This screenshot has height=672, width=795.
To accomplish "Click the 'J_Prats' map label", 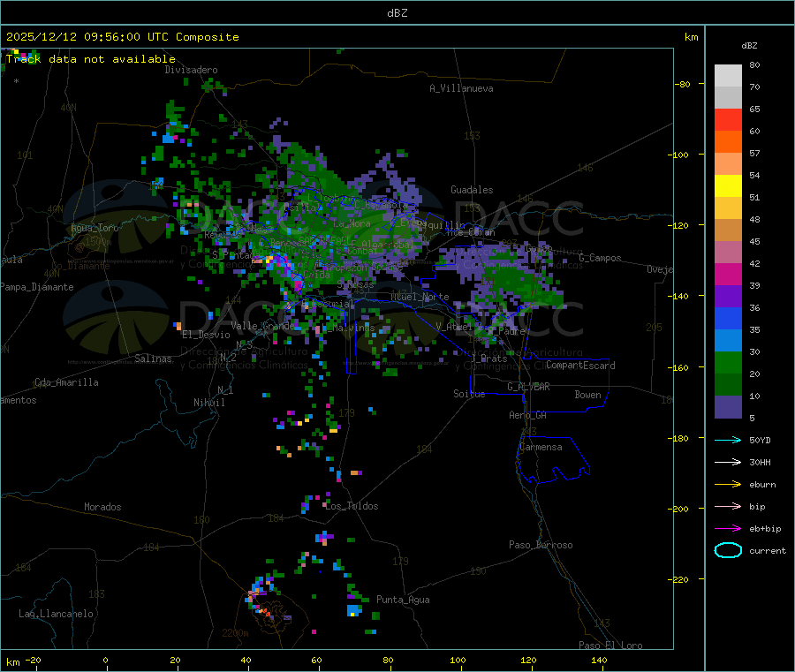I will pos(489,359).
